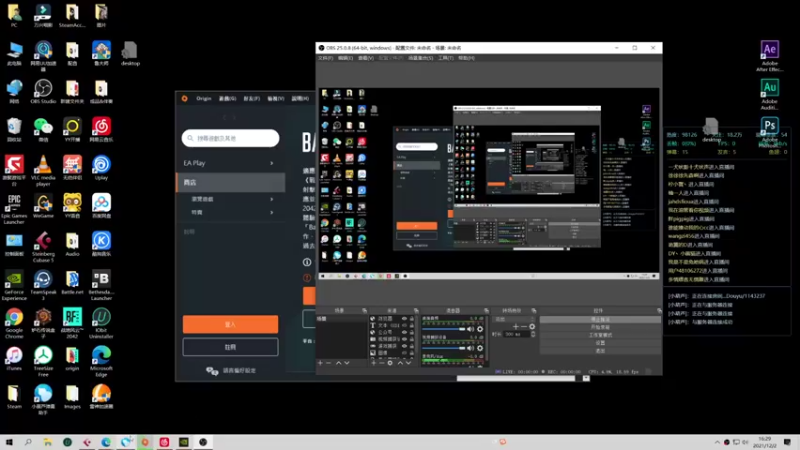
Task: Click the Origin search input field
Action: (x=231, y=138)
